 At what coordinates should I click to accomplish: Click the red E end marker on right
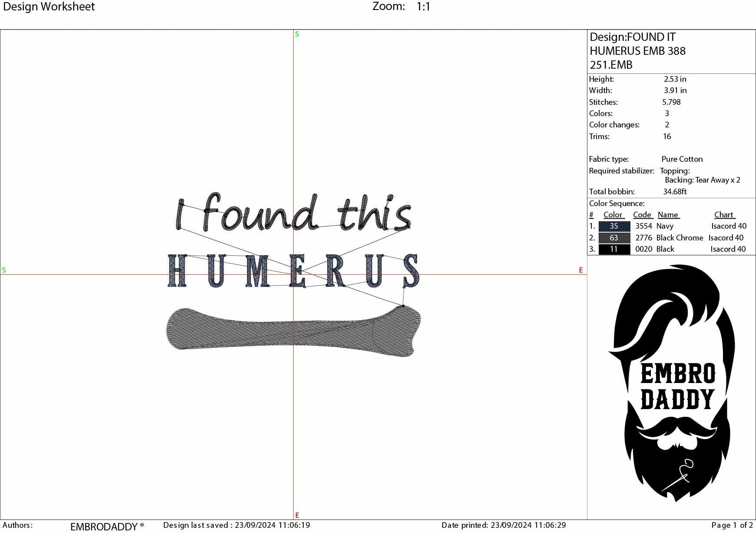580,270
